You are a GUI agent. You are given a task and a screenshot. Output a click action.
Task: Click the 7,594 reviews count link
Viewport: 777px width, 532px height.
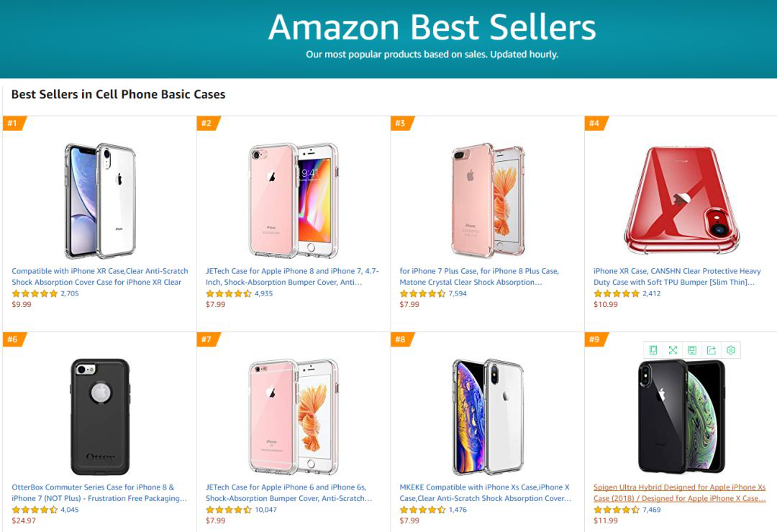458,293
